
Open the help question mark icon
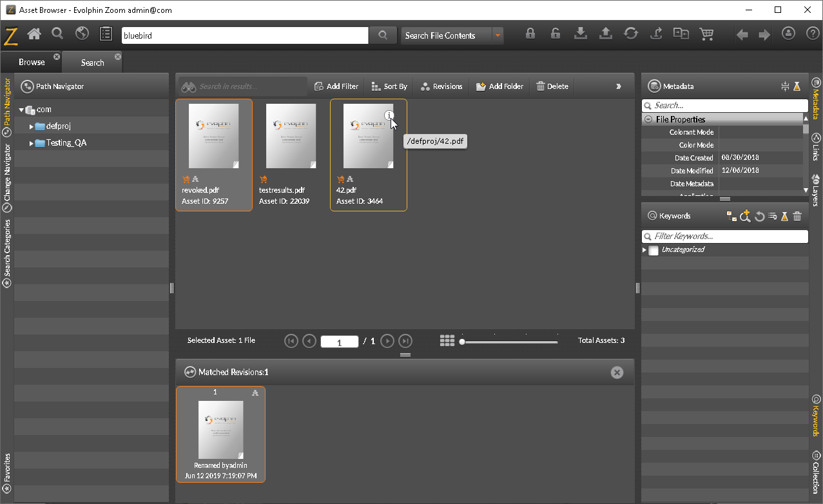pos(811,34)
